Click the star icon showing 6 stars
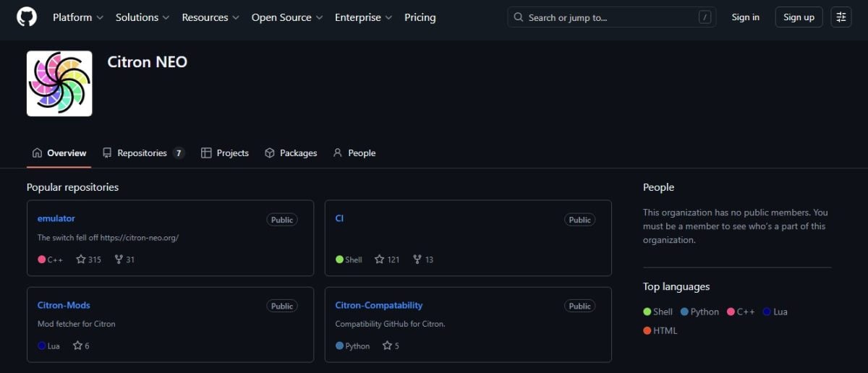Viewport: 868px width, 373px height. click(x=77, y=346)
